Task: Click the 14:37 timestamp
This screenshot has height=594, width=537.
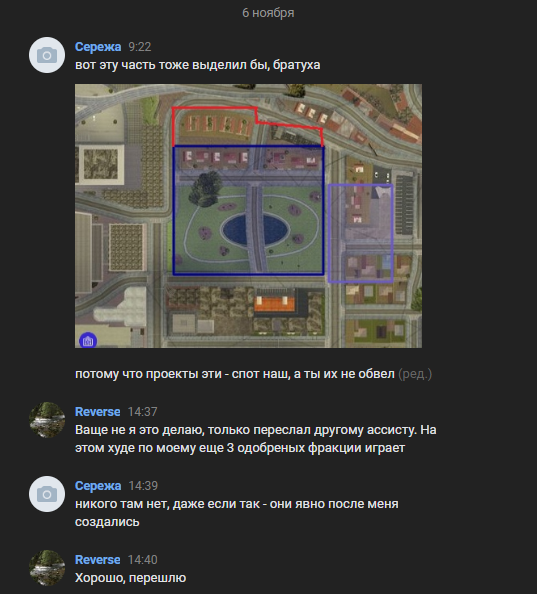Action: click(x=142, y=412)
